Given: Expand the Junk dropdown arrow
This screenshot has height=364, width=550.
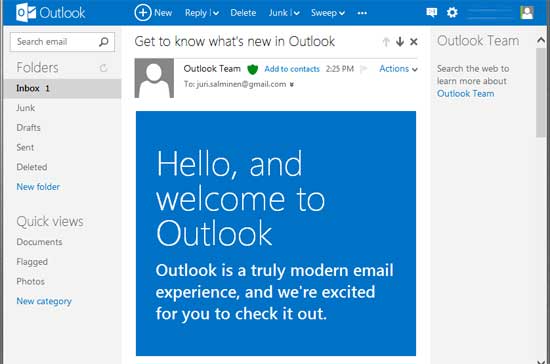Looking at the screenshot, I should tap(296, 13).
